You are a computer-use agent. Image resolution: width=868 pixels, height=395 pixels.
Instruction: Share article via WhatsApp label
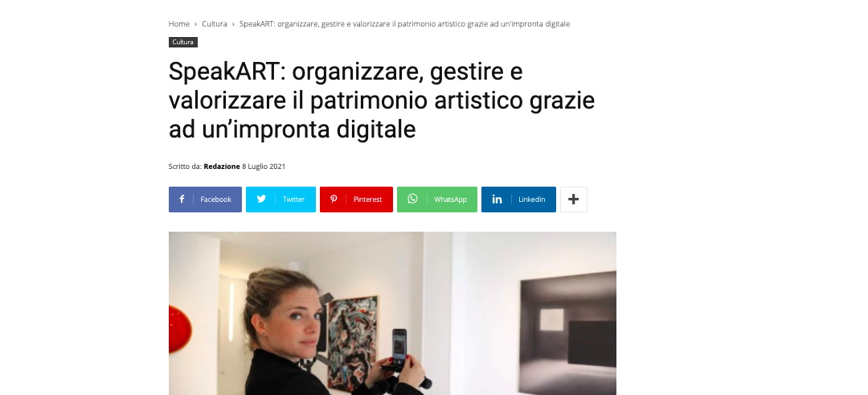[x=451, y=200]
